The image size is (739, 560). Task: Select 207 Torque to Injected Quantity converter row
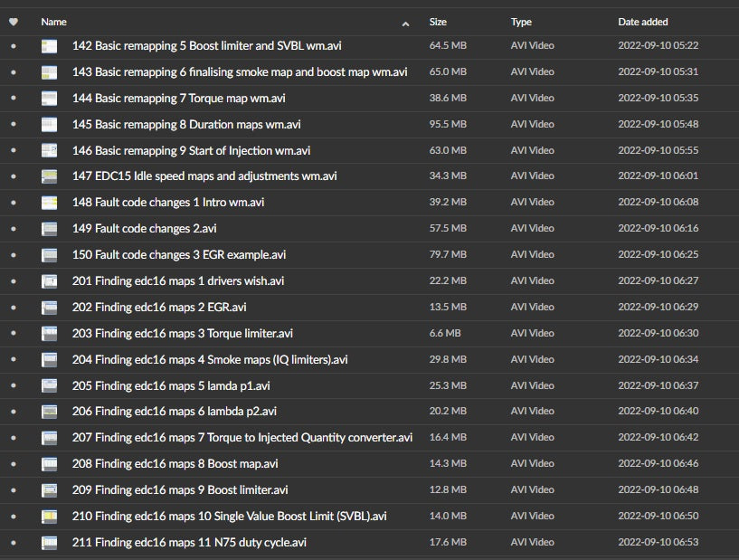pyautogui.click(x=242, y=438)
